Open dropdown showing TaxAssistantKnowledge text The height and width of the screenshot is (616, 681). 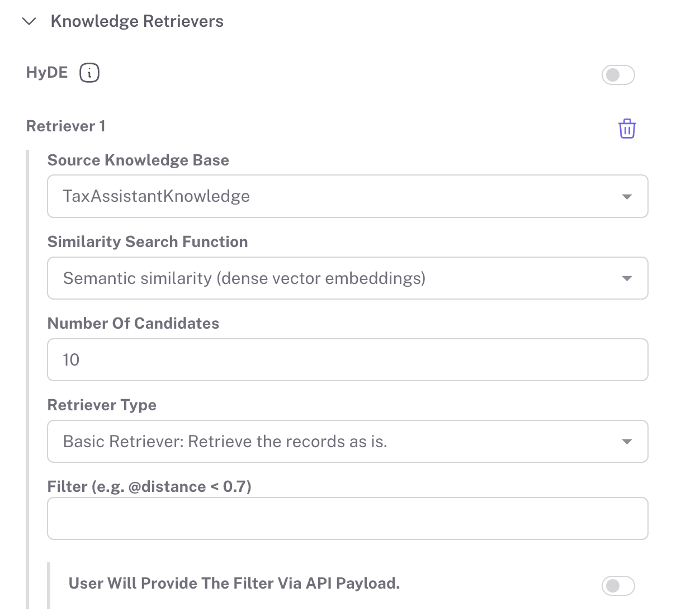157,196
